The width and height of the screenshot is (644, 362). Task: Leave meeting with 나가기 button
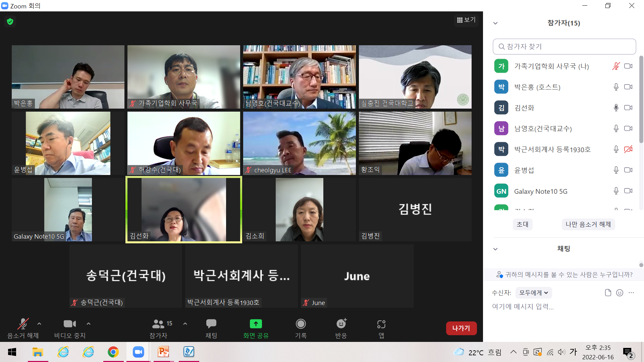461,328
